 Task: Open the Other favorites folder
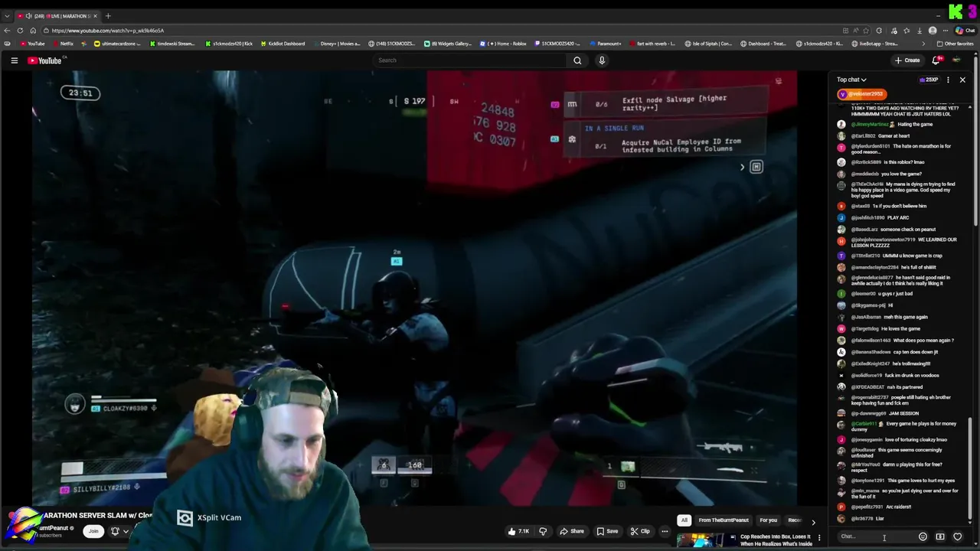[x=955, y=44]
